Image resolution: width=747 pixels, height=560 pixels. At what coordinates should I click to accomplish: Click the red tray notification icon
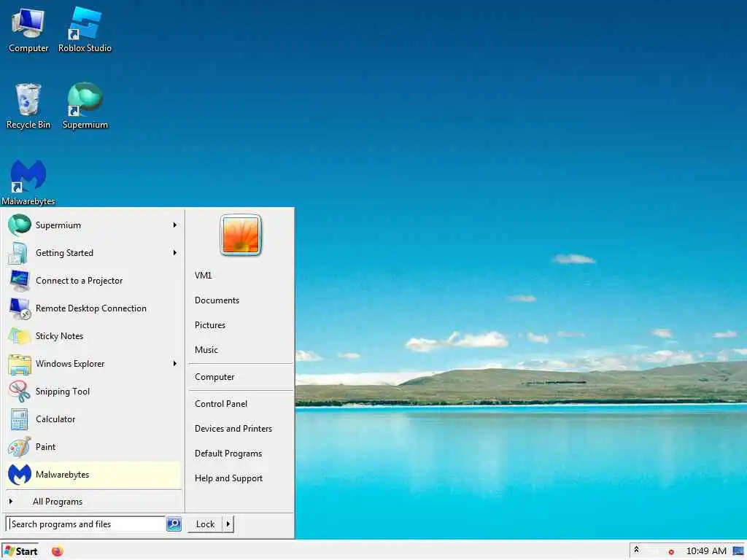click(x=671, y=552)
